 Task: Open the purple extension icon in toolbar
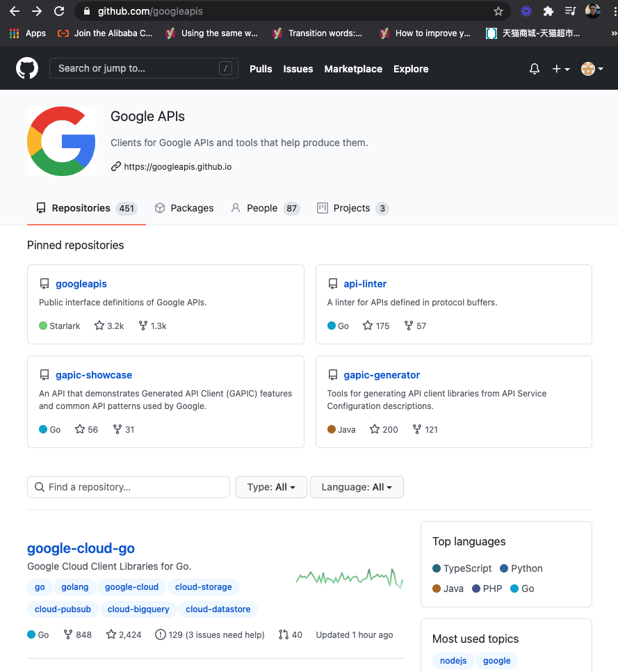[526, 11]
